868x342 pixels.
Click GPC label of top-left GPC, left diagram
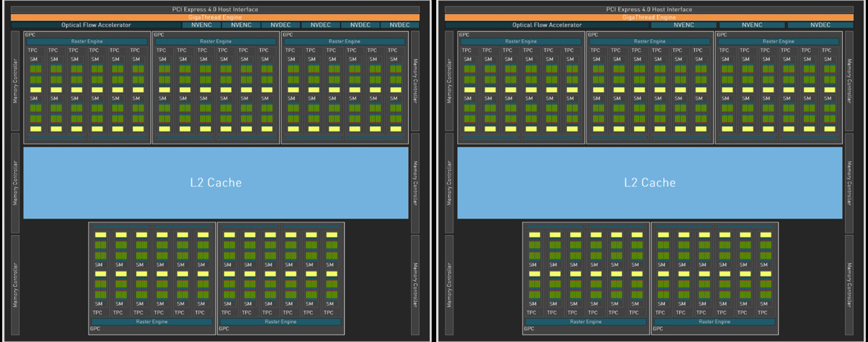point(30,34)
